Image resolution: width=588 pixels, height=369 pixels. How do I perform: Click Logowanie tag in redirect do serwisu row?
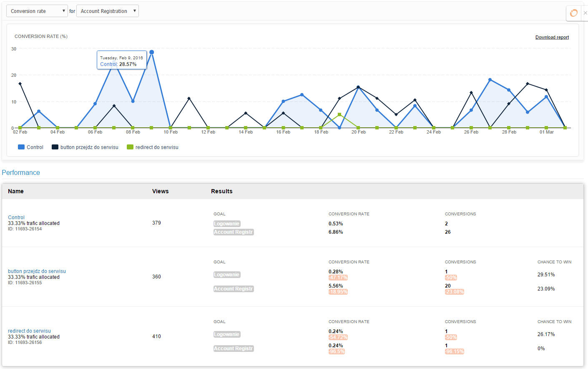(x=227, y=334)
